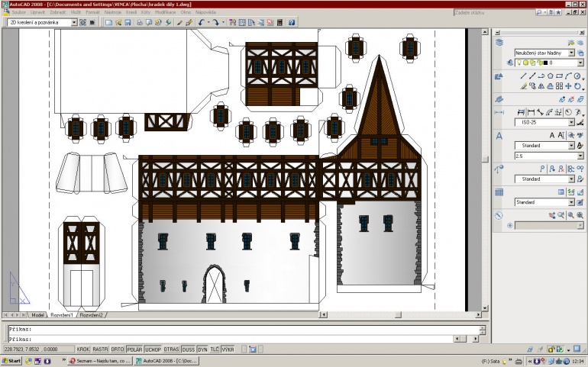
Task: Select the Line tool in dashboard
Action: (x=524, y=76)
